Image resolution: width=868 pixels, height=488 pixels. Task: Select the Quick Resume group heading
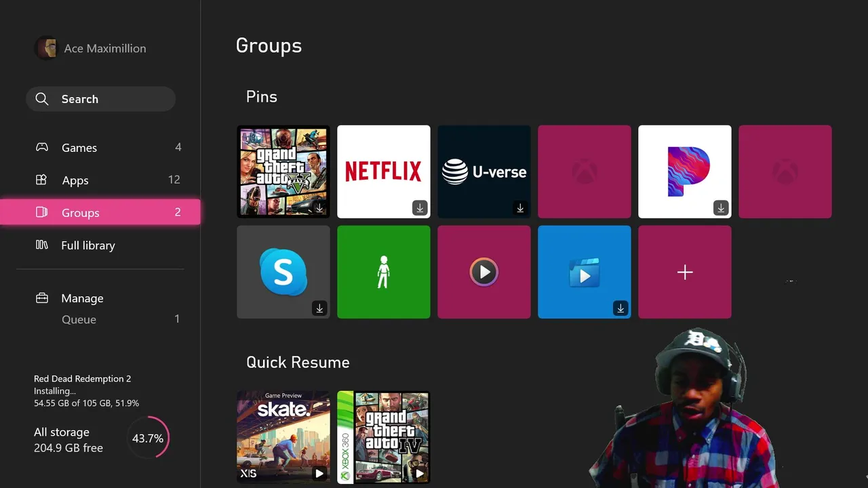click(x=298, y=362)
